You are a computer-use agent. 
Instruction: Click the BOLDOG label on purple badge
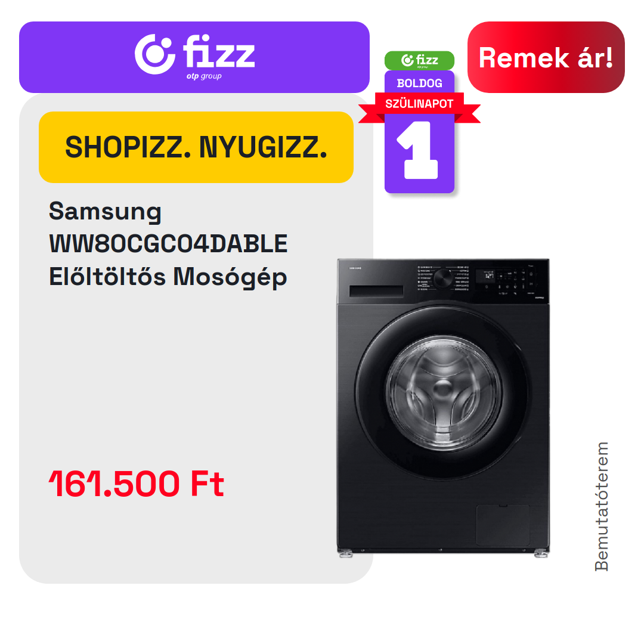419,83
